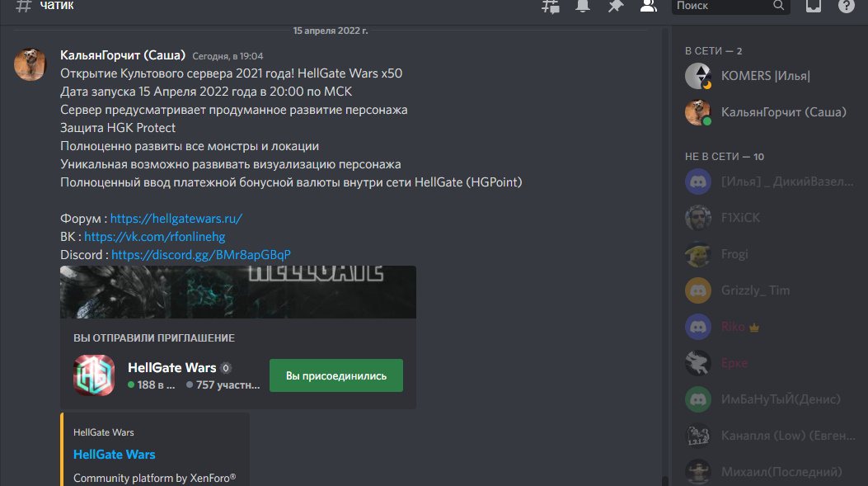Open HellGate Wars embed title link
This screenshot has width=868, height=486.
pos(114,455)
